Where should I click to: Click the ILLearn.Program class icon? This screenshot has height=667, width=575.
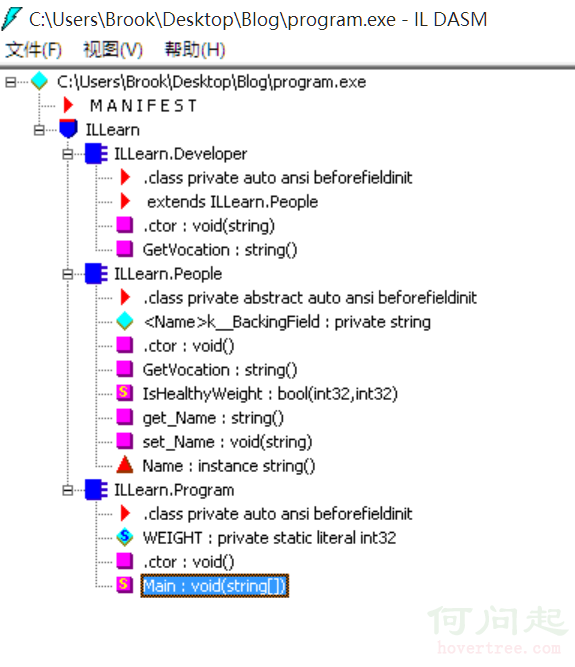coord(96,490)
